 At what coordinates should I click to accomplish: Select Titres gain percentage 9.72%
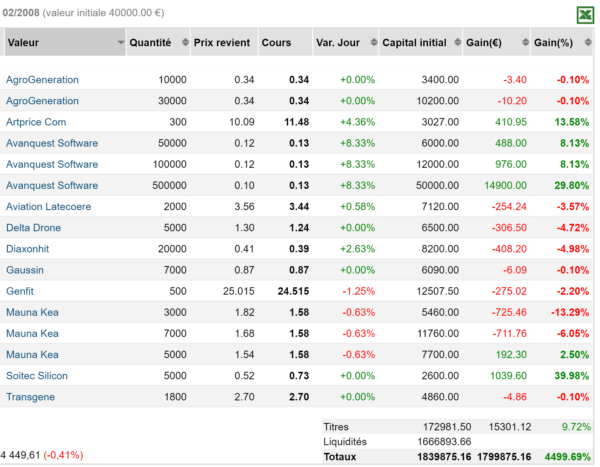click(576, 427)
